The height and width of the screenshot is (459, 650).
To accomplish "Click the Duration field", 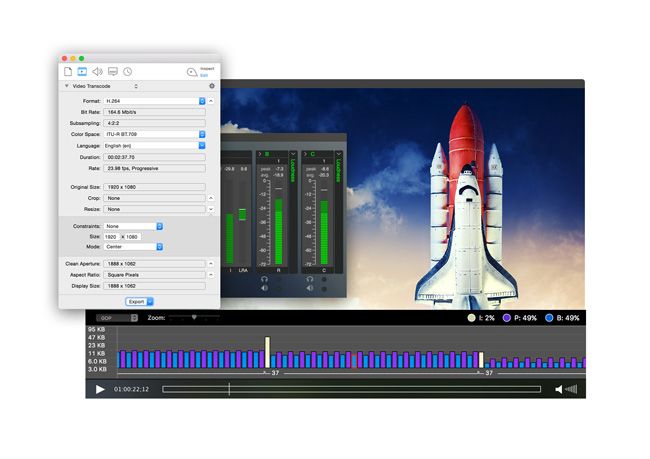I will (x=154, y=157).
